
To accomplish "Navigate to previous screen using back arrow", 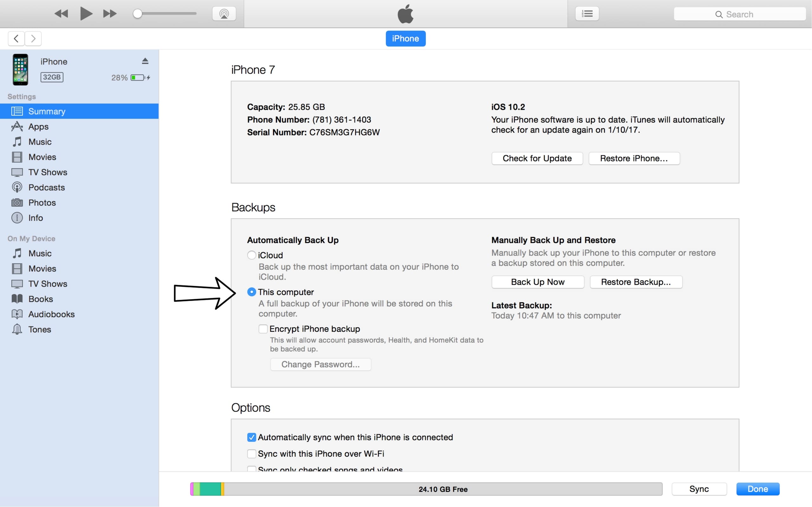I will (16, 39).
